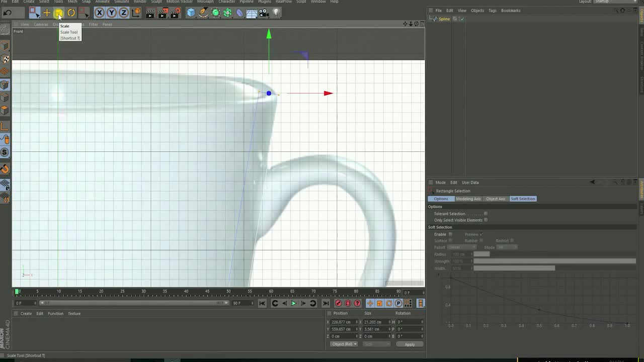Open the MoGraph menu
This screenshot has height=362, width=644.
click(205, 2)
